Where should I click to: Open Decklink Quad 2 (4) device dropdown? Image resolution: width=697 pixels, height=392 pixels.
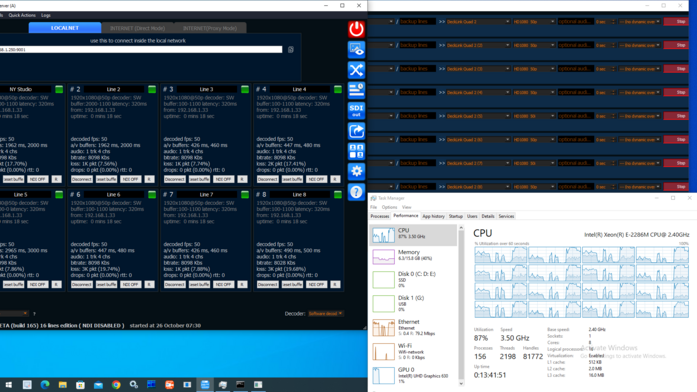click(x=478, y=92)
